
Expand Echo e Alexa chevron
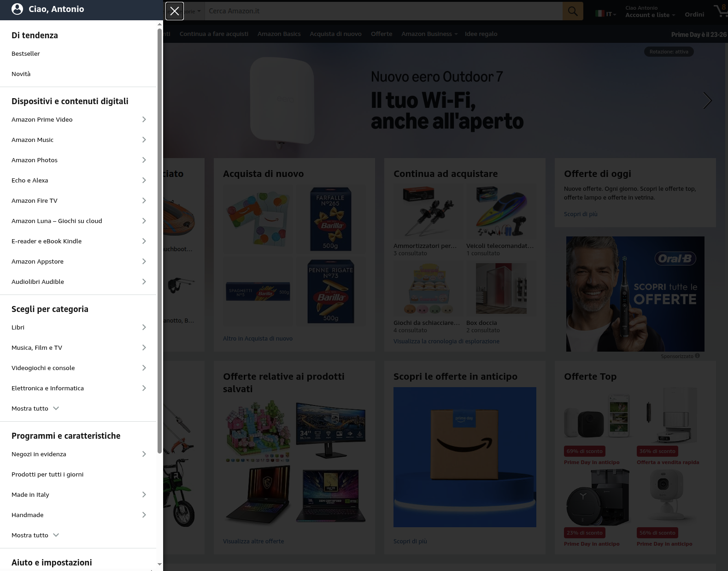[x=144, y=180]
